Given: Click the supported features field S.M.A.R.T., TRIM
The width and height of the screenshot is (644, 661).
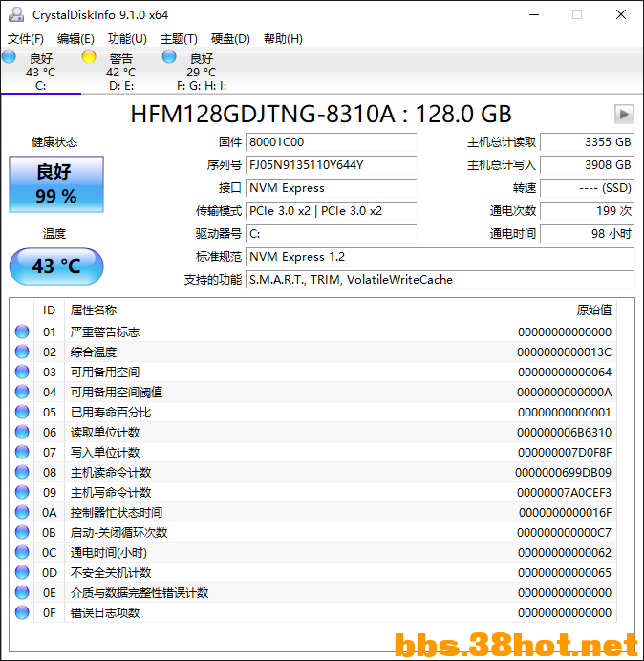Looking at the screenshot, I should (x=440, y=280).
